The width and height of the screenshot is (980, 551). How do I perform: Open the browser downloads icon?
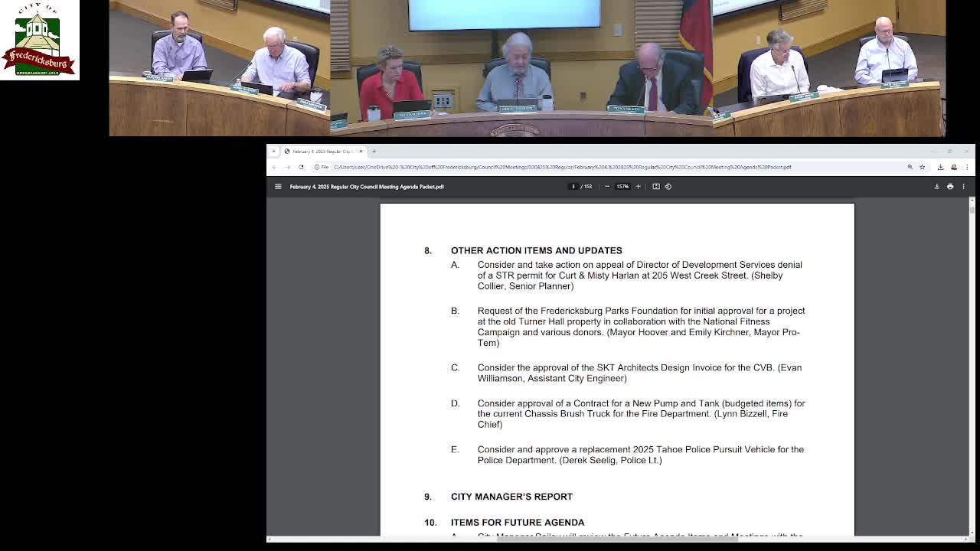pos(941,167)
